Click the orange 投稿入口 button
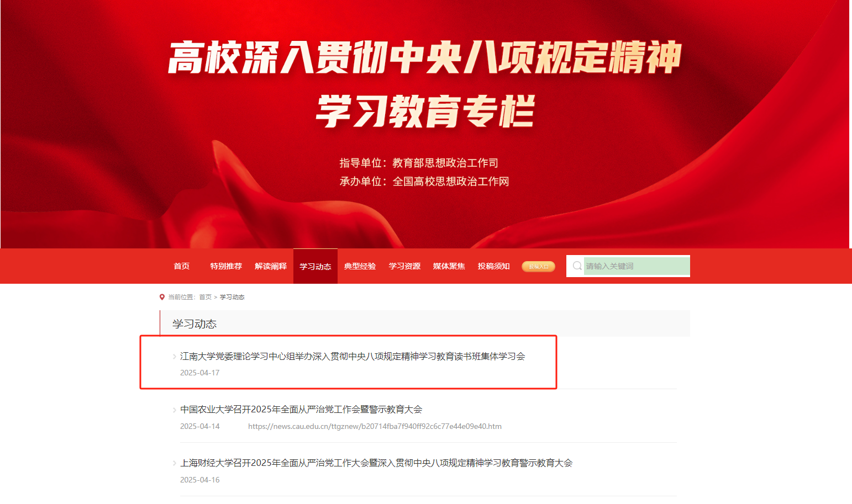 pyautogui.click(x=538, y=267)
